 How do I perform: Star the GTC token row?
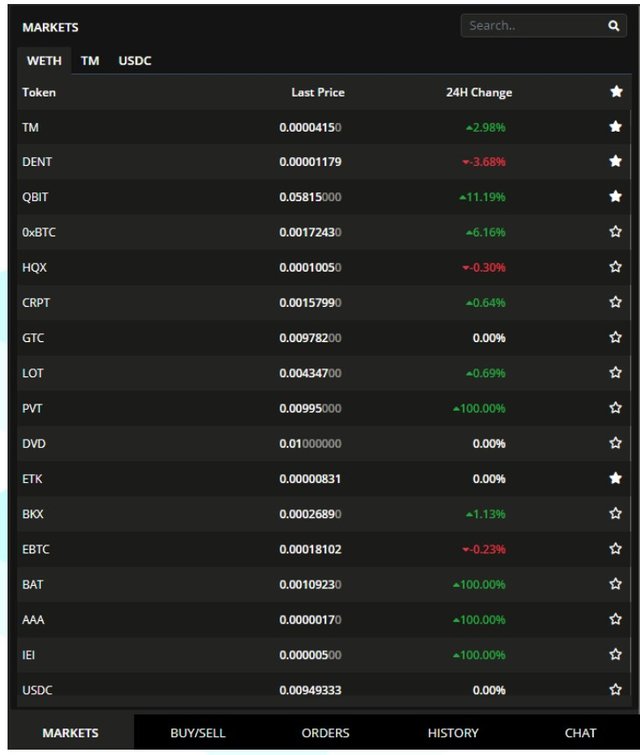tap(616, 338)
